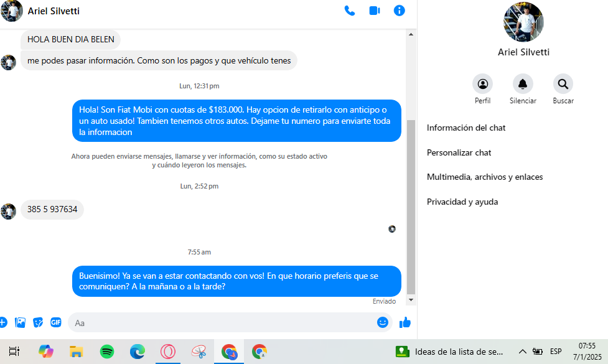Select the Buenisimo horario message
This screenshot has width=608, height=364.
(236, 281)
